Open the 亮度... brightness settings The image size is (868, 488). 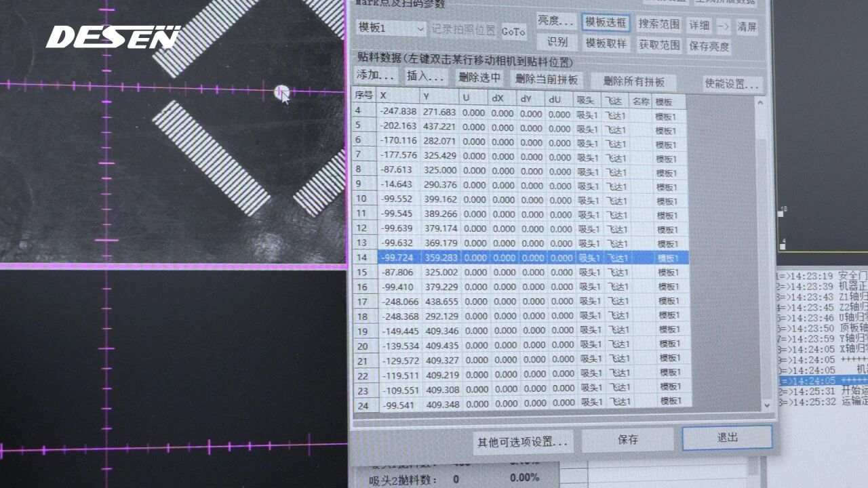(x=557, y=21)
